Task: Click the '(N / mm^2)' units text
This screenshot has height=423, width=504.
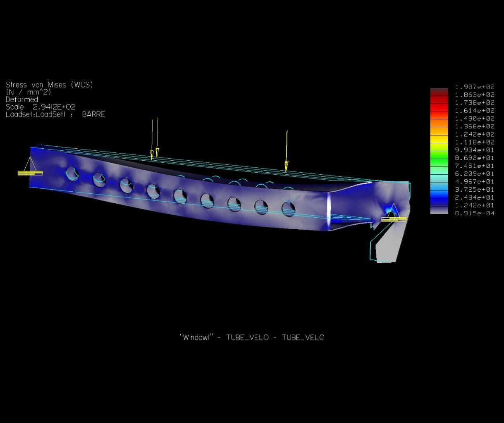Action: (x=28, y=92)
